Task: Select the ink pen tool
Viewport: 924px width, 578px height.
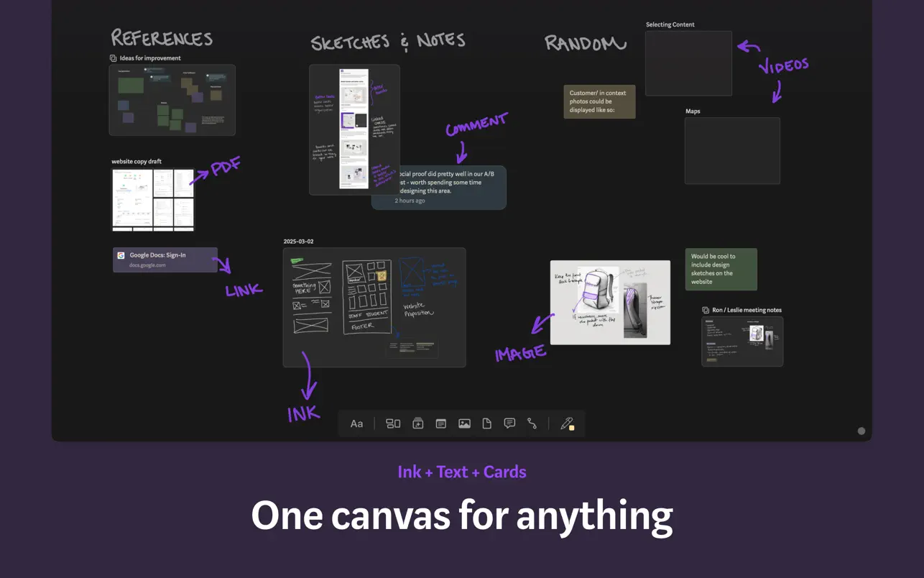Action: (565, 423)
